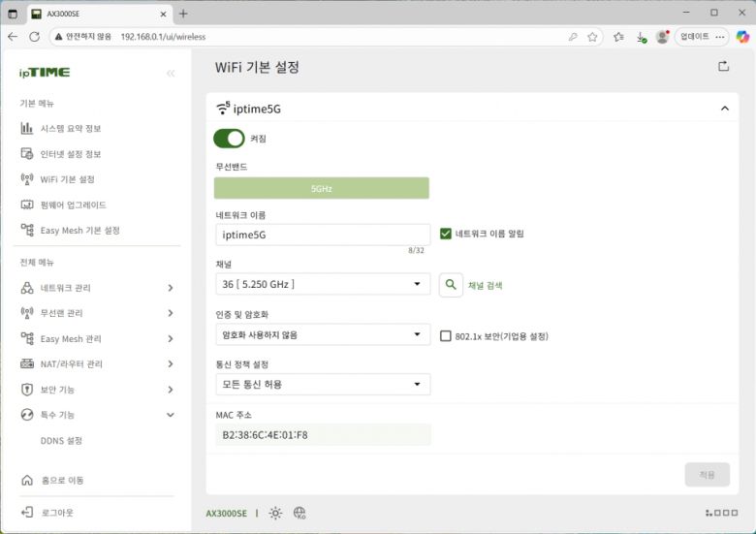Collapse 특수 기능 chevron
756x534 pixels.
click(171, 415)
